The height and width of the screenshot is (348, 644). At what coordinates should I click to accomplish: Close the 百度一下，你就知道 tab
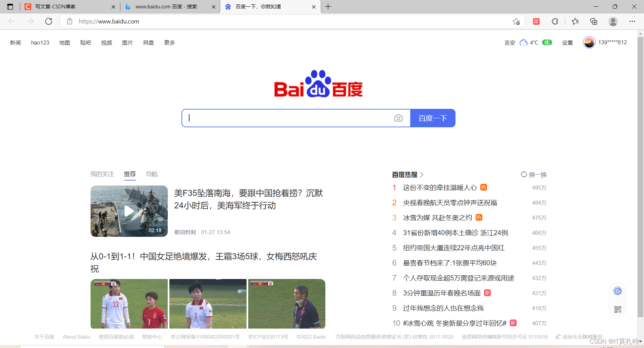pyautogui.click(x=314, y=7)
